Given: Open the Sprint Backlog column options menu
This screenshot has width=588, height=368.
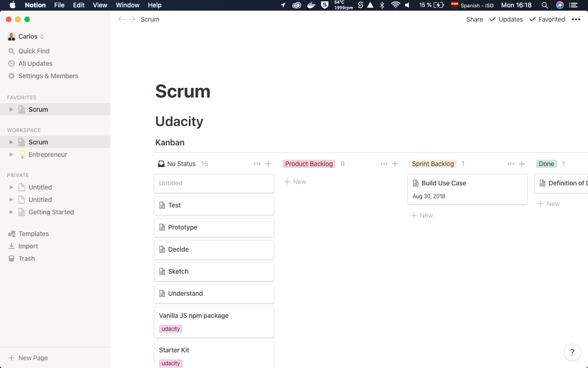Looking at the screenshot, I should pos(511,164).
